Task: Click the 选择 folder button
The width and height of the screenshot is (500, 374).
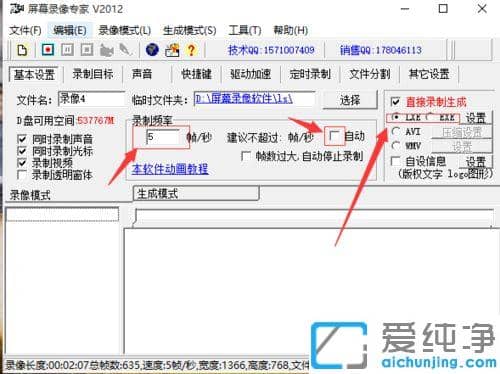Action: click(350, 100)
